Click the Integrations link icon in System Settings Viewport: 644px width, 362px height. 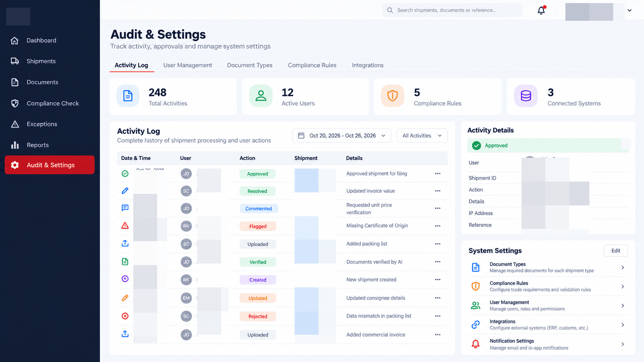(x=476, y=325)
